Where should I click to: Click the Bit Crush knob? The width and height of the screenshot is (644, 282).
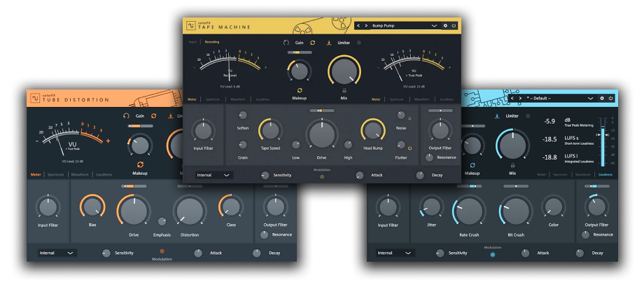click(x=516, y=211)
